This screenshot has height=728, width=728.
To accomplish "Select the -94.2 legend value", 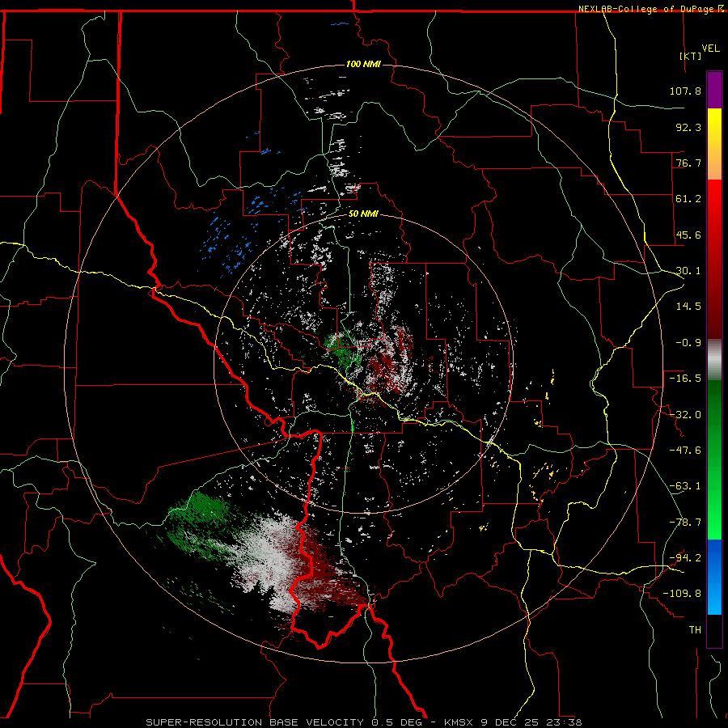I will tap(685, 557).
